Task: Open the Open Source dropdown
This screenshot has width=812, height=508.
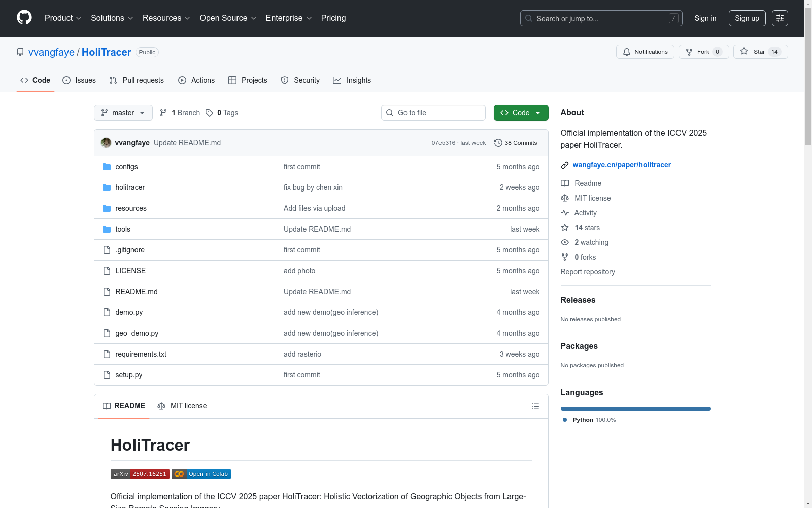Action: tap(228, 18)
